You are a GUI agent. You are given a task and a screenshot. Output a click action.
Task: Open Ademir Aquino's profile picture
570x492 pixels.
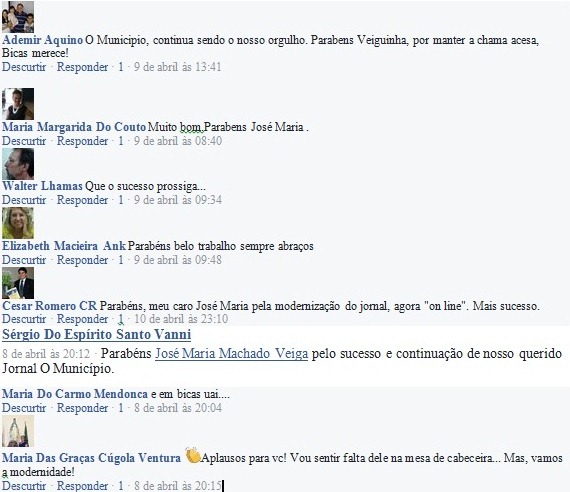(18, 17)
